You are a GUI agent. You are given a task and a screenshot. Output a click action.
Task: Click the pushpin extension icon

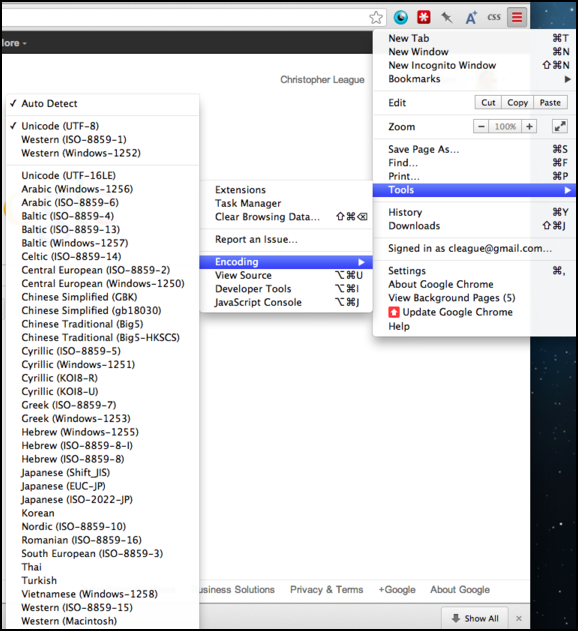tap(447, 17)
